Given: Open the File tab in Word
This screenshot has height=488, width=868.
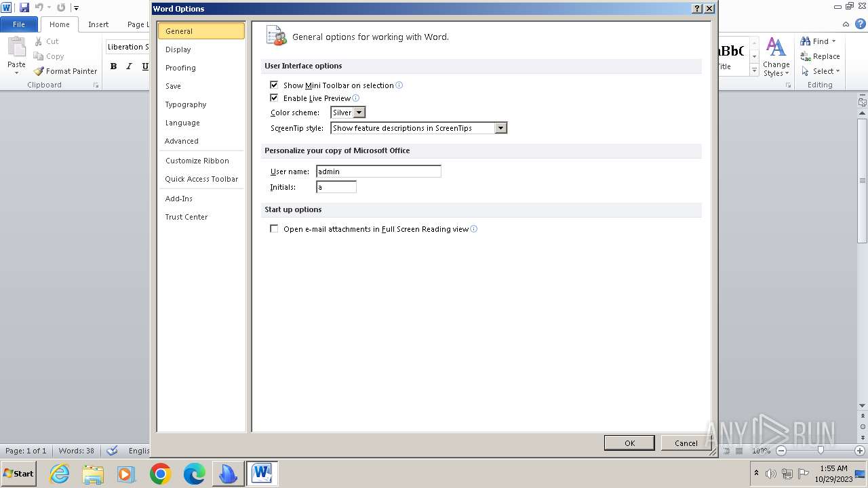Looking at the screenshot, I should (19, 24).
